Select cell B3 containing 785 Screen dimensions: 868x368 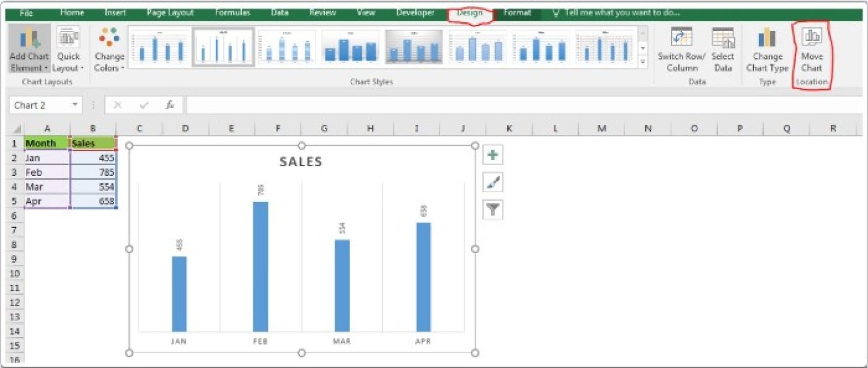tap(94, 172)
